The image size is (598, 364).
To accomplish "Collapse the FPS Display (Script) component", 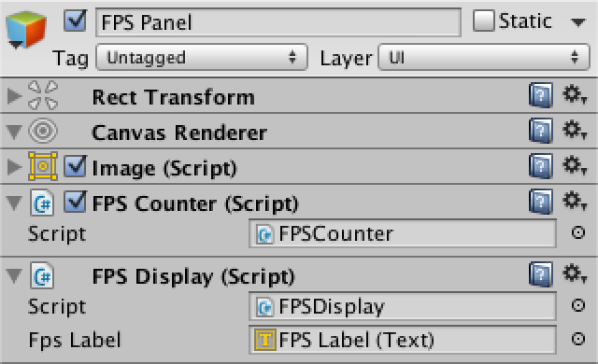I will (14, 276).
